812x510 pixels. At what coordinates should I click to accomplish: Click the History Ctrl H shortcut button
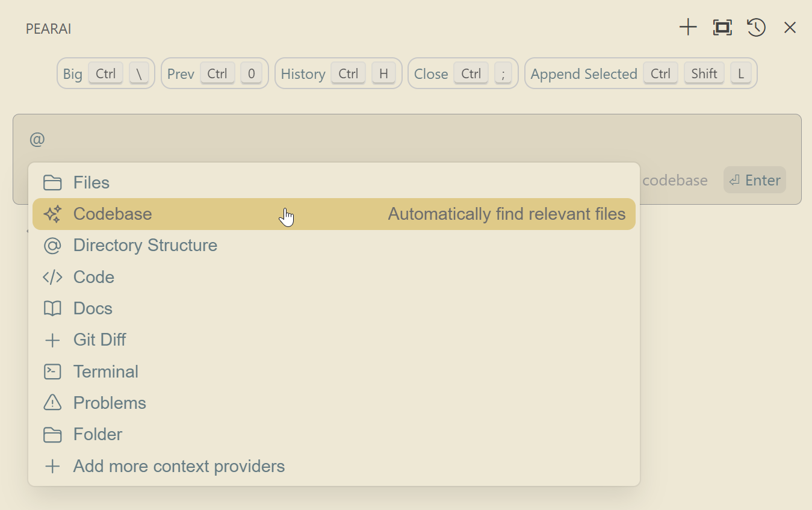[338, 73]
